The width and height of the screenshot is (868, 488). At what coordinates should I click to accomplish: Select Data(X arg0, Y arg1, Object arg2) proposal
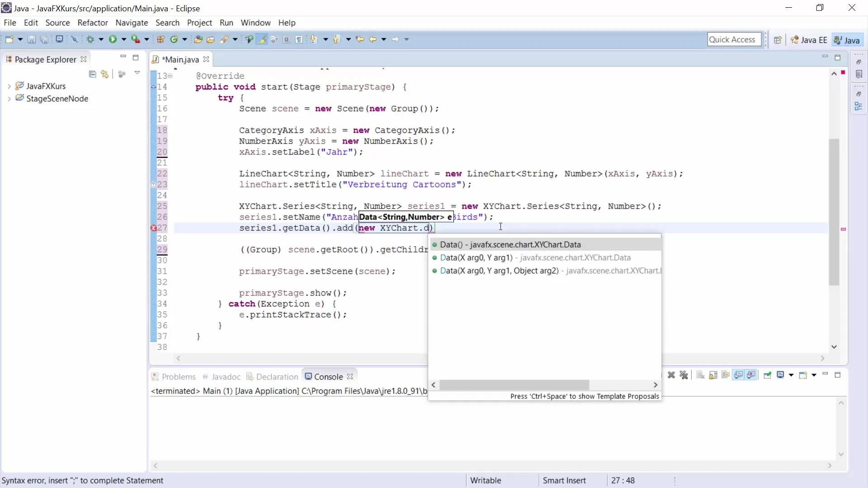click(x=544, y=271)
